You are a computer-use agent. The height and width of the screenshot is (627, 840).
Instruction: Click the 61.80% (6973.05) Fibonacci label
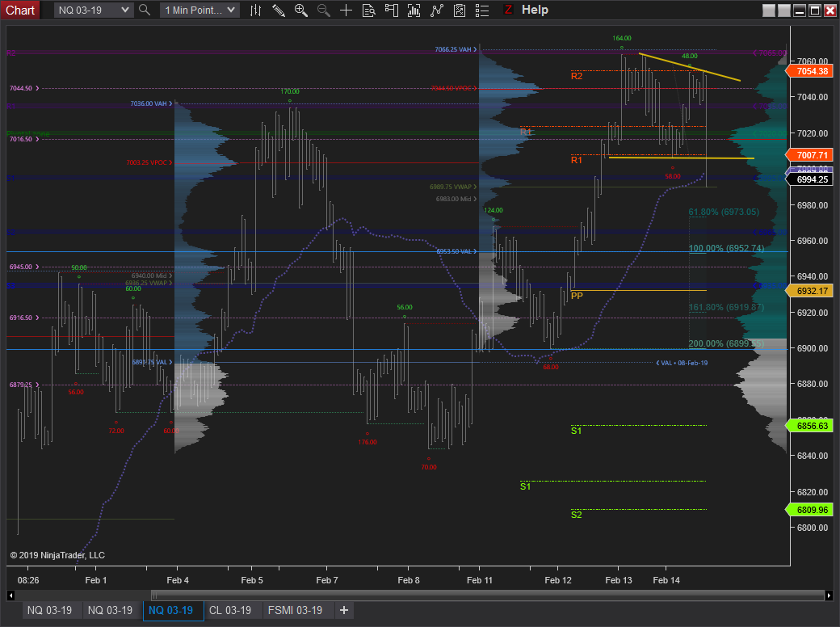point(724,212)
